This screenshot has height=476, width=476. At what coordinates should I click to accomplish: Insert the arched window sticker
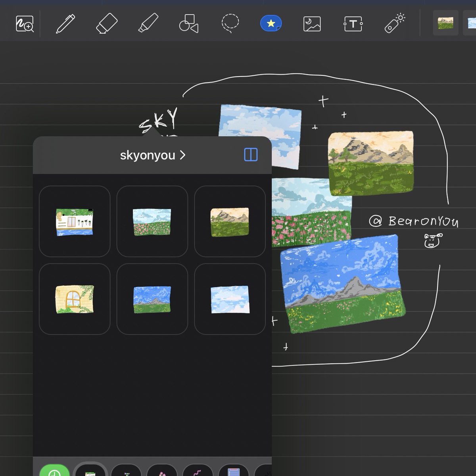pos(75,299)
